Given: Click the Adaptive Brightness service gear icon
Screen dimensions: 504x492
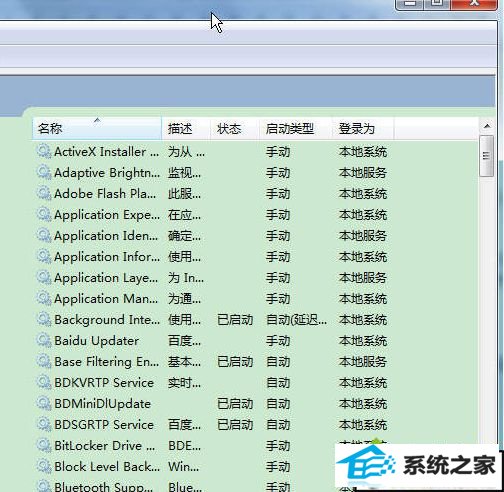Looking at the screenshot, I should 44,172.
